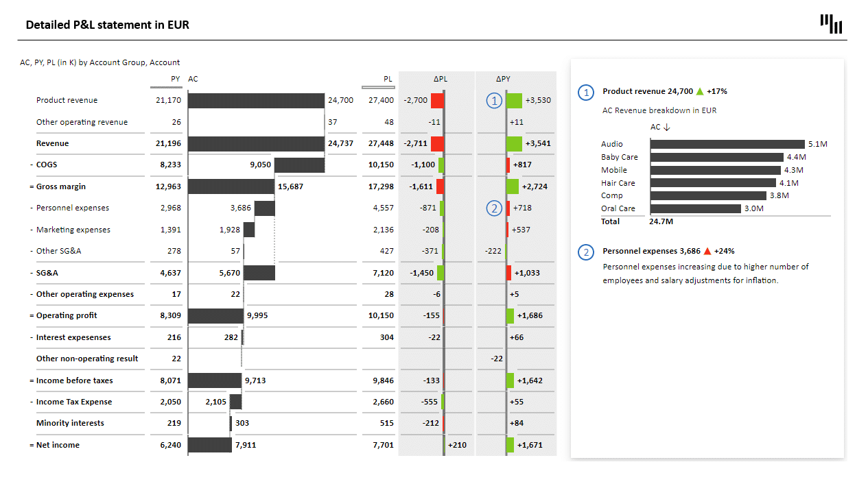Toggle selection of the Gross margin row
The height and width of the screenshot is (484, 868).
61,186
